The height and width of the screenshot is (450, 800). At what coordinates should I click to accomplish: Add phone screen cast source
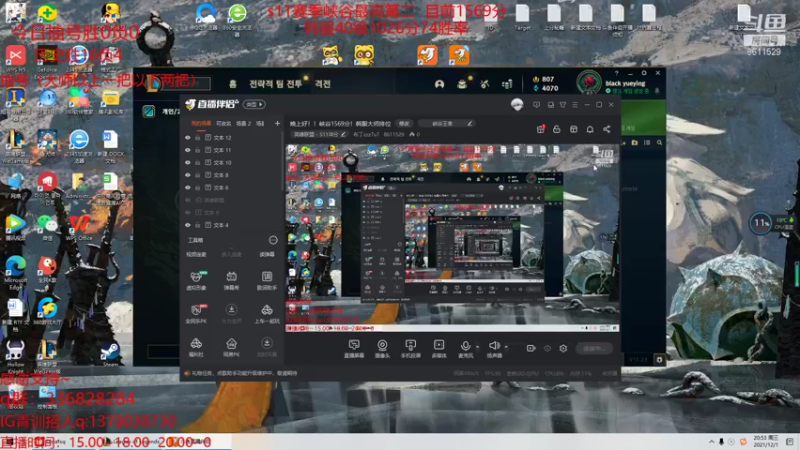pos(410,348)
